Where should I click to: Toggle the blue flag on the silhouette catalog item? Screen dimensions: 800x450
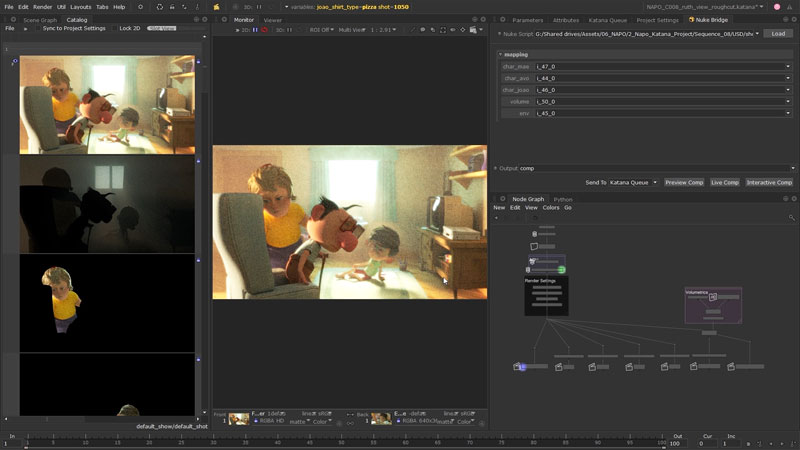[198, 161]
